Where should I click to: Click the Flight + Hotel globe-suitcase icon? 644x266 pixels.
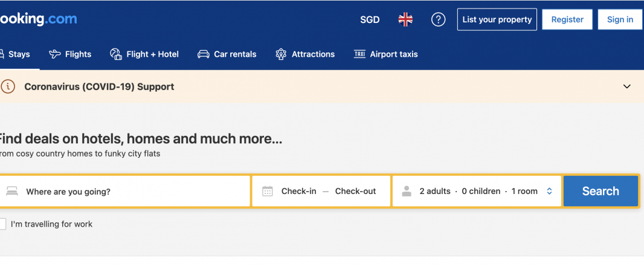click(116, 54)
